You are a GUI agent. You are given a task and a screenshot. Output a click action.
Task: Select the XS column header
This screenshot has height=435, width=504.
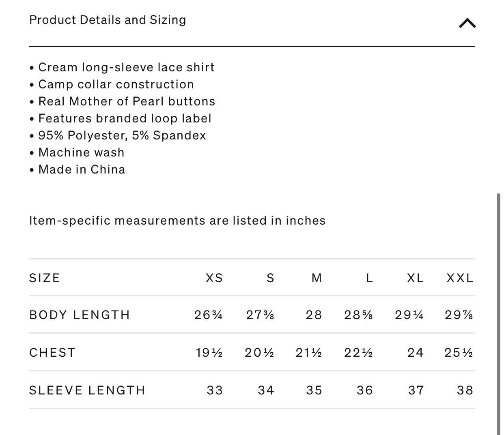(x=214, y=278)
